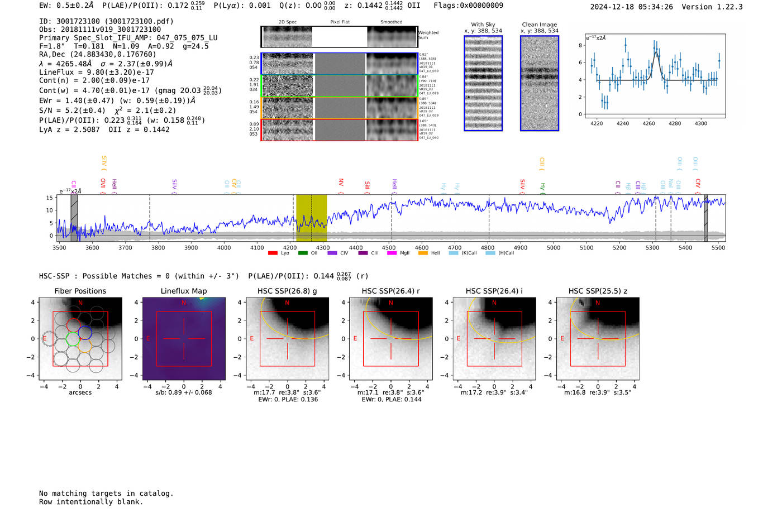Click the 'Primary Spec_Slot_IFU_AMP' line
The height and width of the screenshot is (532, 782).
point(128,38)
